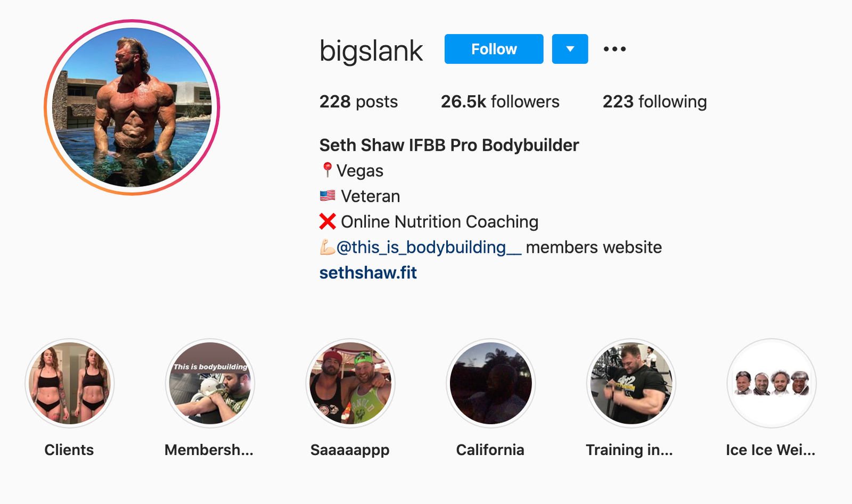The width and height of the screenshot is (852, 504).
Task: Click the 228 posts count
Action: pos(358,102)
